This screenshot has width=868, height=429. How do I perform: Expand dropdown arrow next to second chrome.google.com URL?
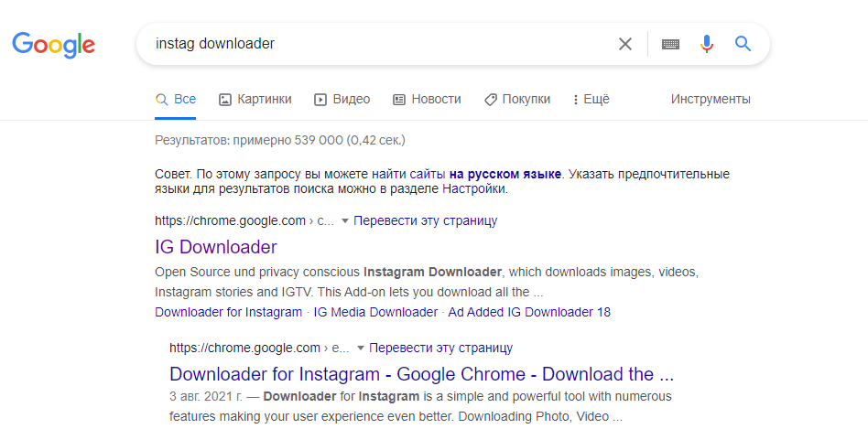pyautogui.click(x=361, y=349)
